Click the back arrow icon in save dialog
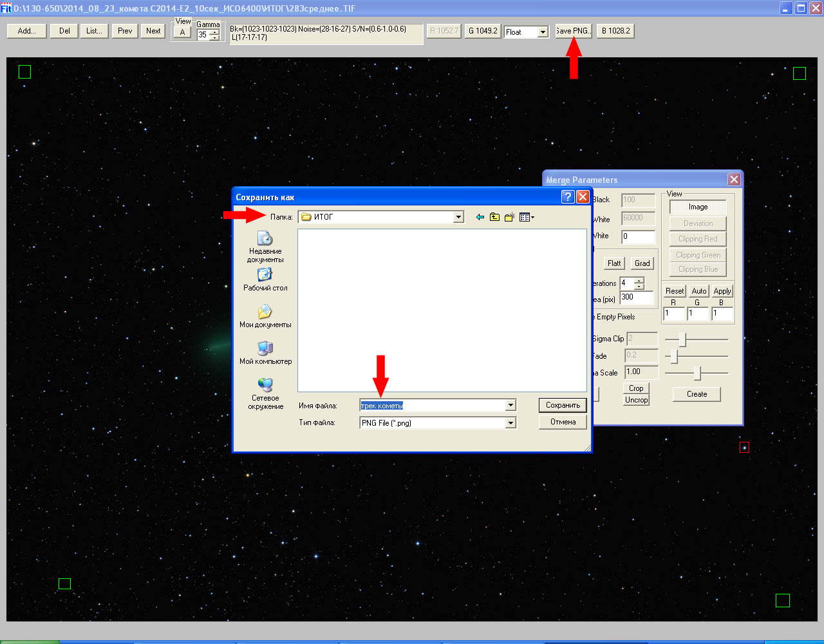The image size is (824, 644). tap(480, 218)
